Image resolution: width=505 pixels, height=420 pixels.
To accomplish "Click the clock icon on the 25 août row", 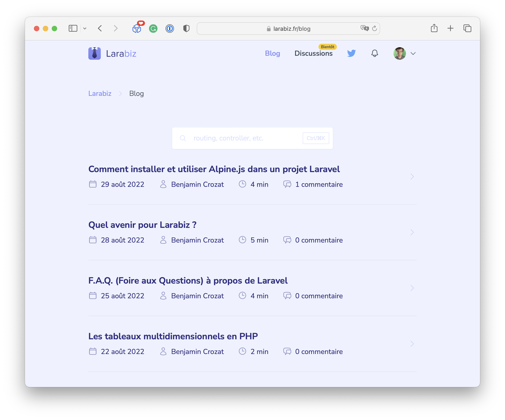I will [x=242, y=296].
